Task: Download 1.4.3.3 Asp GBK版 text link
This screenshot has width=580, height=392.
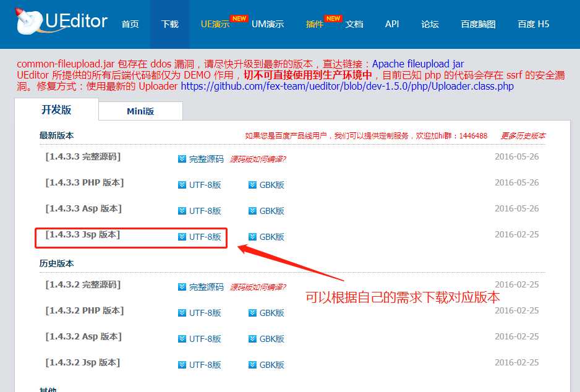Action: pyautogui.click(x=271, y=211)
